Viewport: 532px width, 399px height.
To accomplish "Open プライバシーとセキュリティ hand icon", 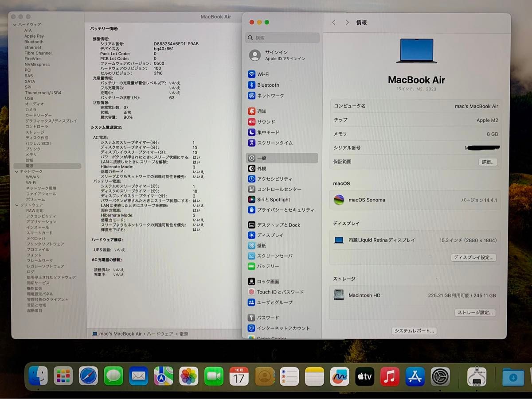I will coord(251,210).
